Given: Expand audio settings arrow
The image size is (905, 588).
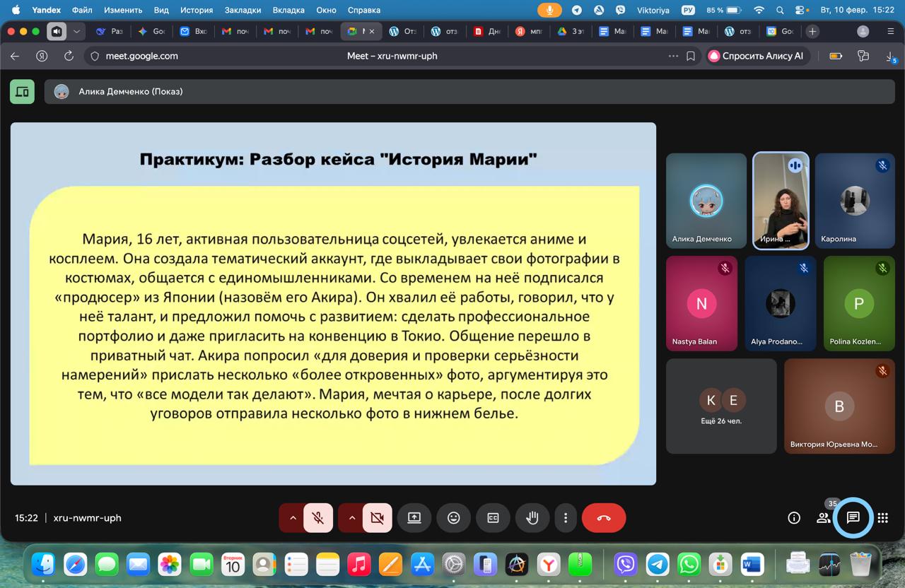Looking at the screenshot, I should tap(292, 518).
